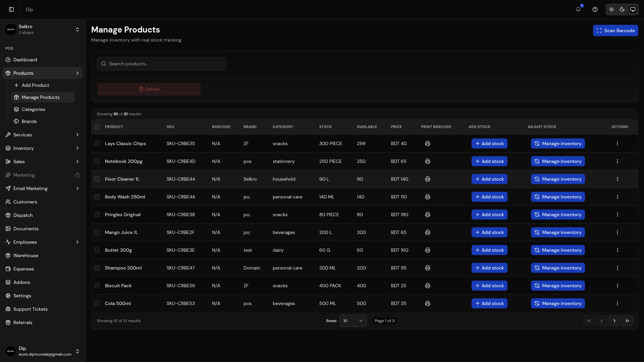Manage inventory for Notebook 200pg
The height and width of the screenshot is (362, 644).
(x=558, y=161)
